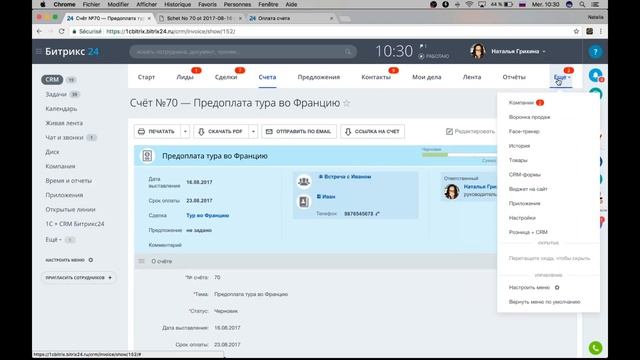640x360 pixels.
Task: Open the notifications bell in right panel
Action: tap(596, 76)
